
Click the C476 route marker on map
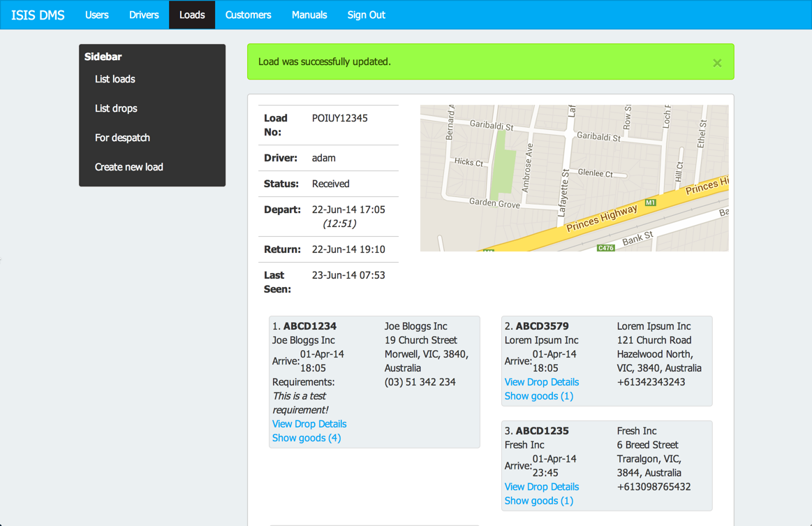coord(605,248)
